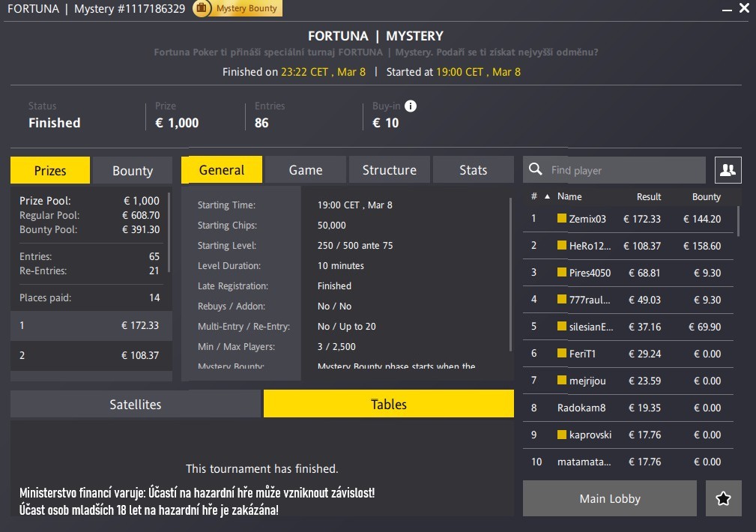
Task: Open the Structure tab
Action: (x=390, y=170)
